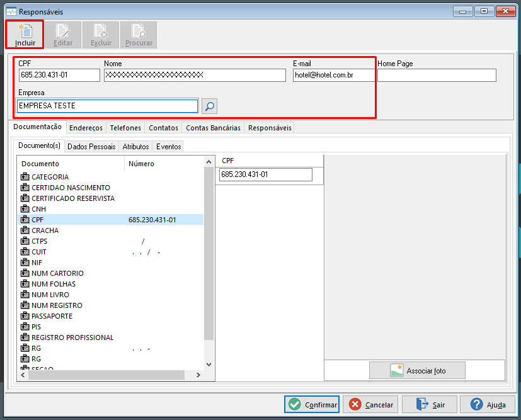Click the NUM FOLHAS document icon
The width and height of the screenshot is (521, 420).
tap(25, 283)
